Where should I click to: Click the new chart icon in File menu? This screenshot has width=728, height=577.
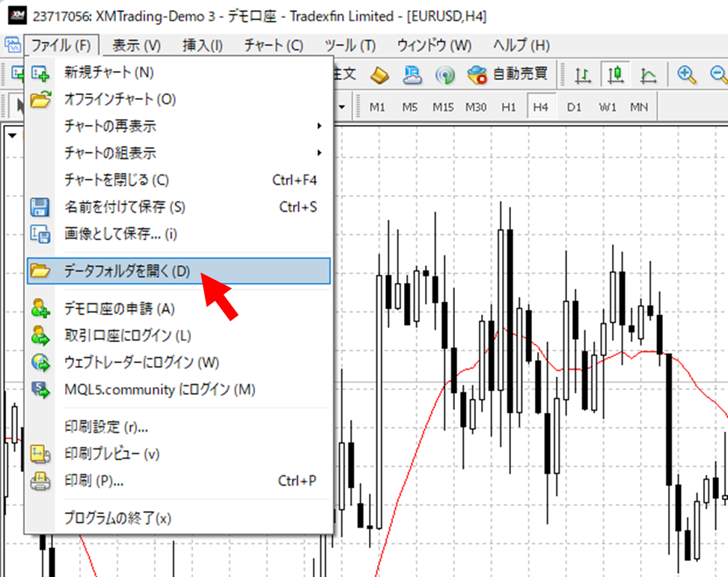(40, 73)
